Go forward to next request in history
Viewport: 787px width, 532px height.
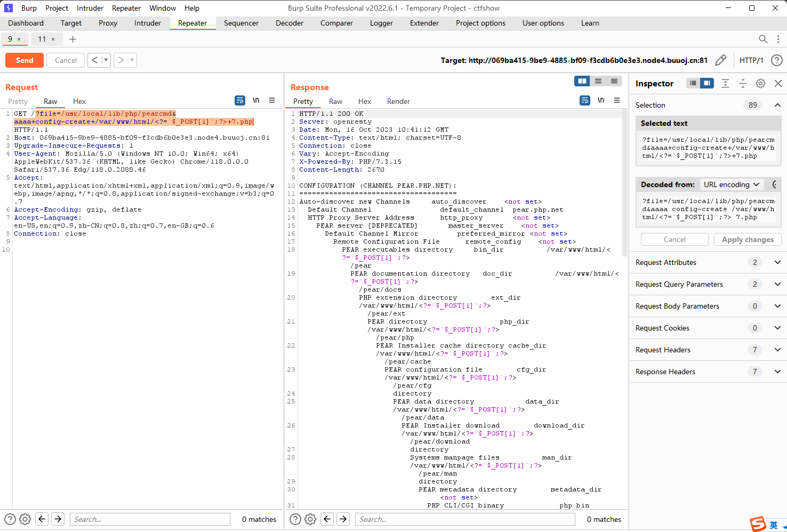[x=121, y=60]
